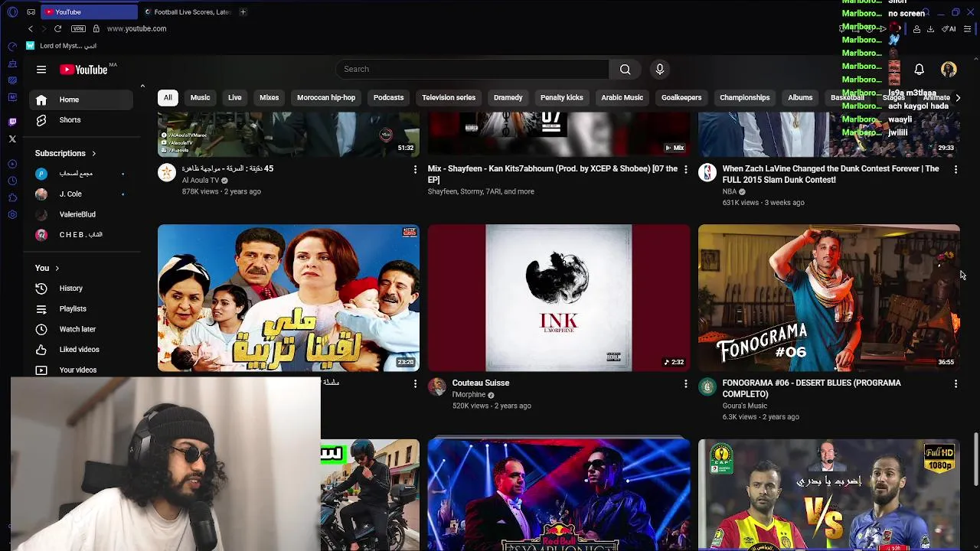Open J. Cole subscription channel
The height and width of the screenshot is (551, 980).
point(81,194)
